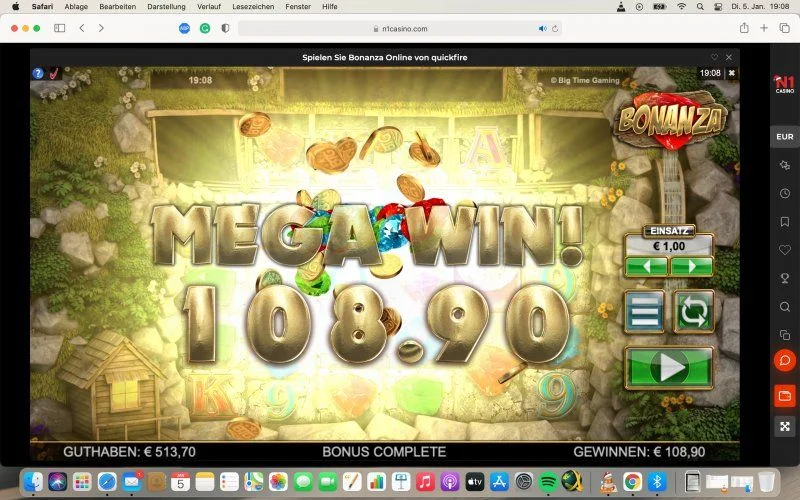Spin the reels with the green play button
The width and height of the screenshot is (800, 500).
(669, 367)
